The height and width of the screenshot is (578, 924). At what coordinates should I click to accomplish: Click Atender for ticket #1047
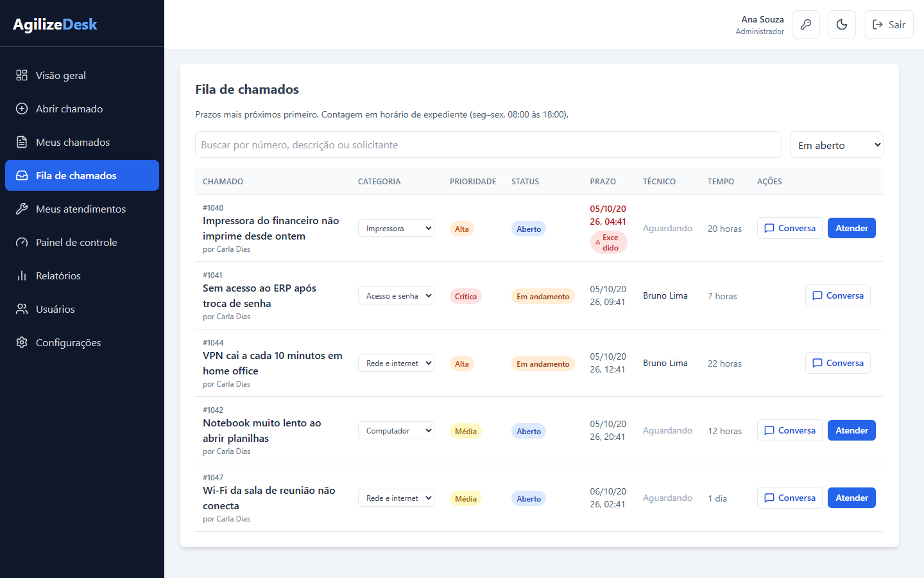point(851,498)
